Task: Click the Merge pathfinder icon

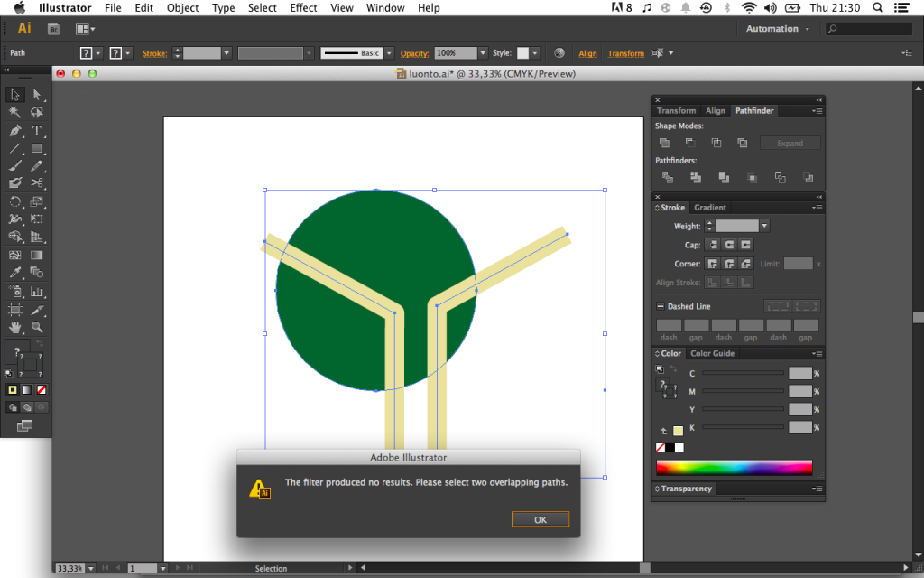Action: 724,178
